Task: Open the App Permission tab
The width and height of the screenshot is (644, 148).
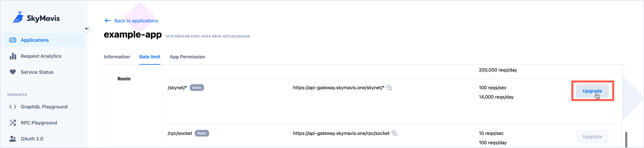Action: (187, 57)
